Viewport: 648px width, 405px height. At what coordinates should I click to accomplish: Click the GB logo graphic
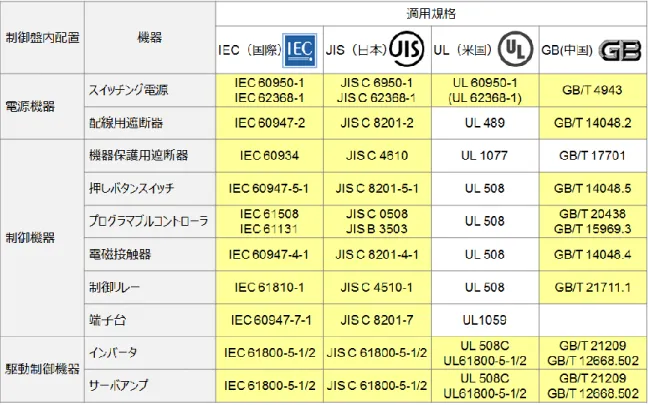click(x=620, y=50)
